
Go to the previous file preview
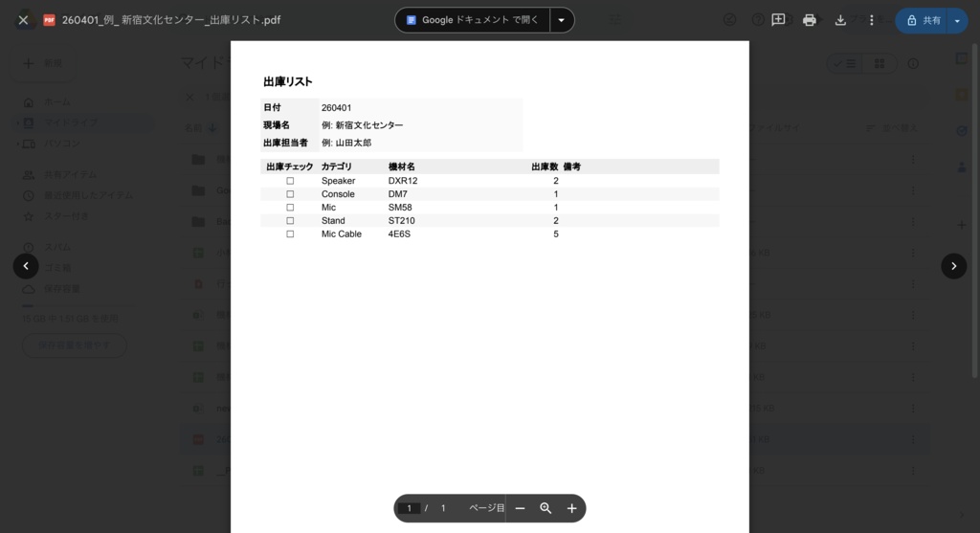pos(26,266)
